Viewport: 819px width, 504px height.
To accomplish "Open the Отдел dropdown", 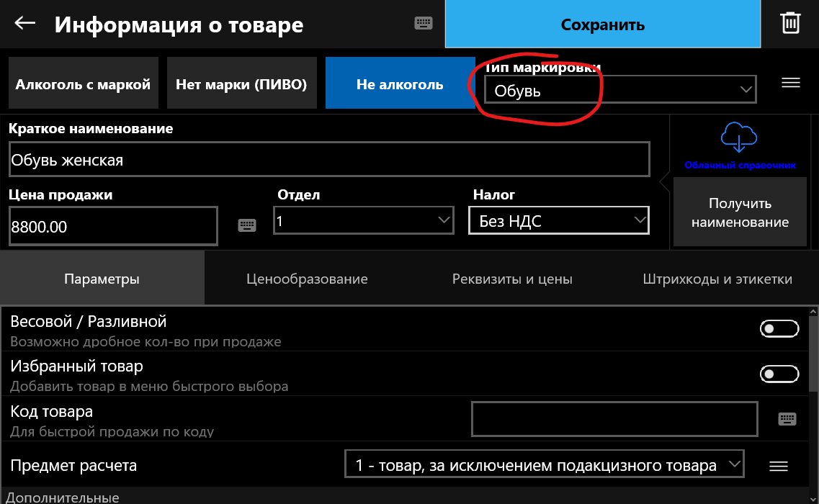I will [x=364, y=220].
